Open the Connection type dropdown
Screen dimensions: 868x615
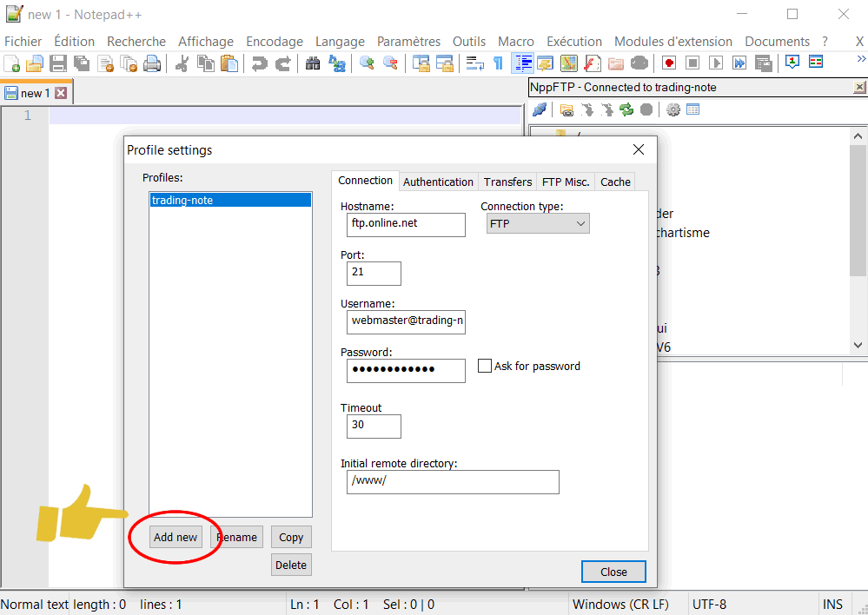coord(538,223)
